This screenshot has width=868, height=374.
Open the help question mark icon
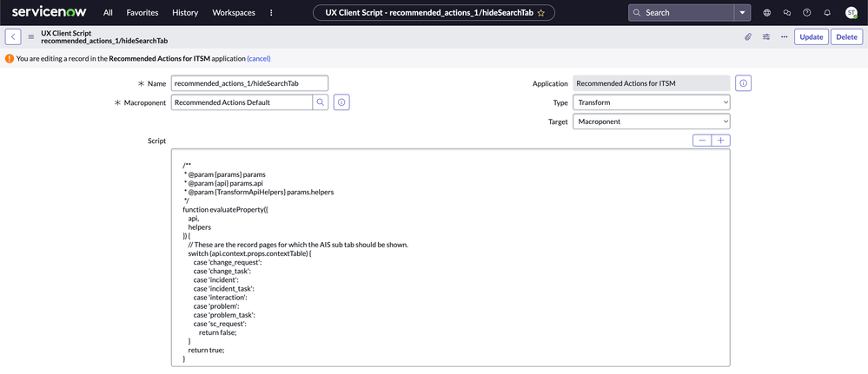(x=807, y=12)
